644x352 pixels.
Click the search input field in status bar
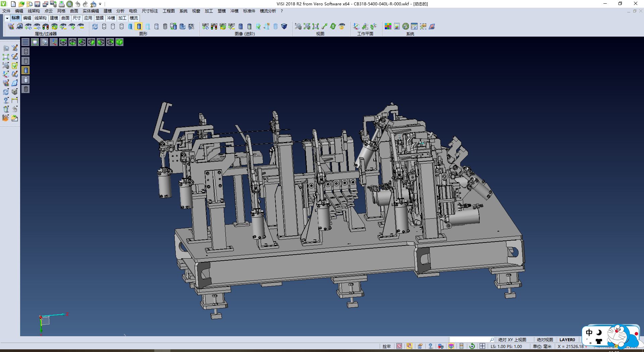pyautogui.click(x=470, y=340)
